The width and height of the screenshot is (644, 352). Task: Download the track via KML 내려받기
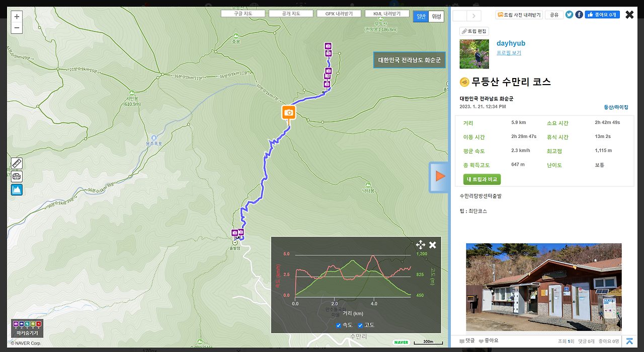point(387,14)
